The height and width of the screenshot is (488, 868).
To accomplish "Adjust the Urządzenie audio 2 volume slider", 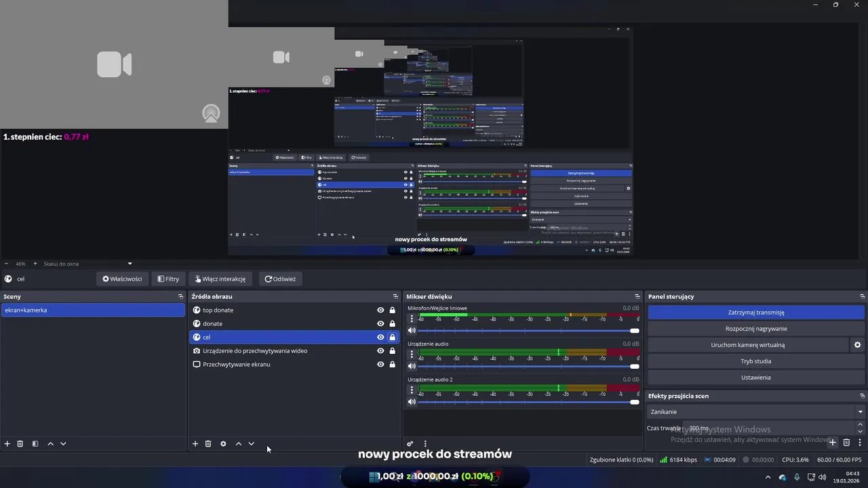I will [x=529, y=402].
